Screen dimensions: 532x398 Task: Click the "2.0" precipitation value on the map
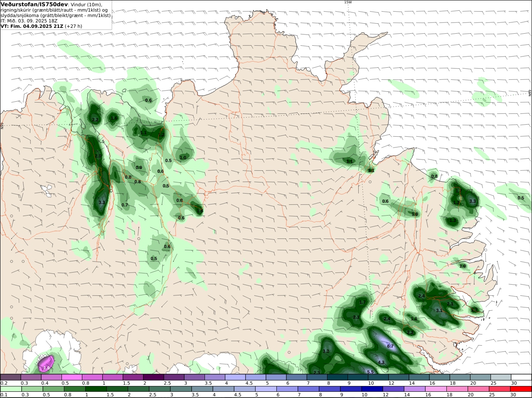(98, 156)
